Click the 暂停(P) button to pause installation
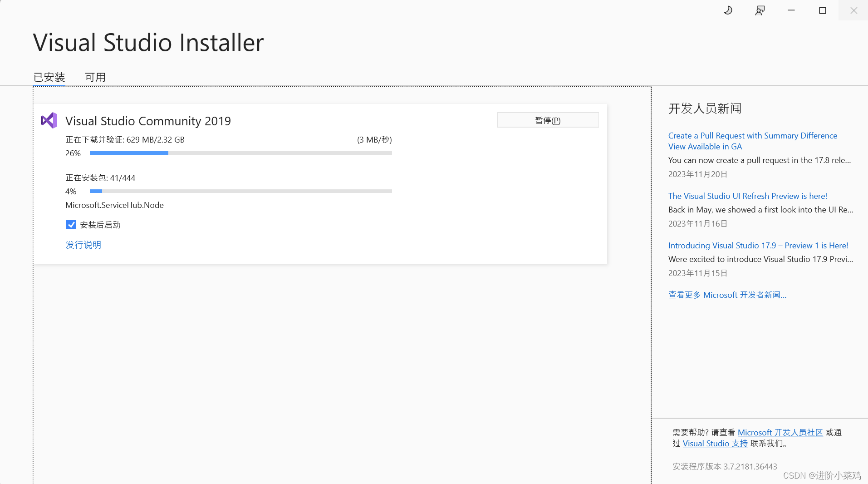The width and height of the screenshot is (868, 484). 547,120
